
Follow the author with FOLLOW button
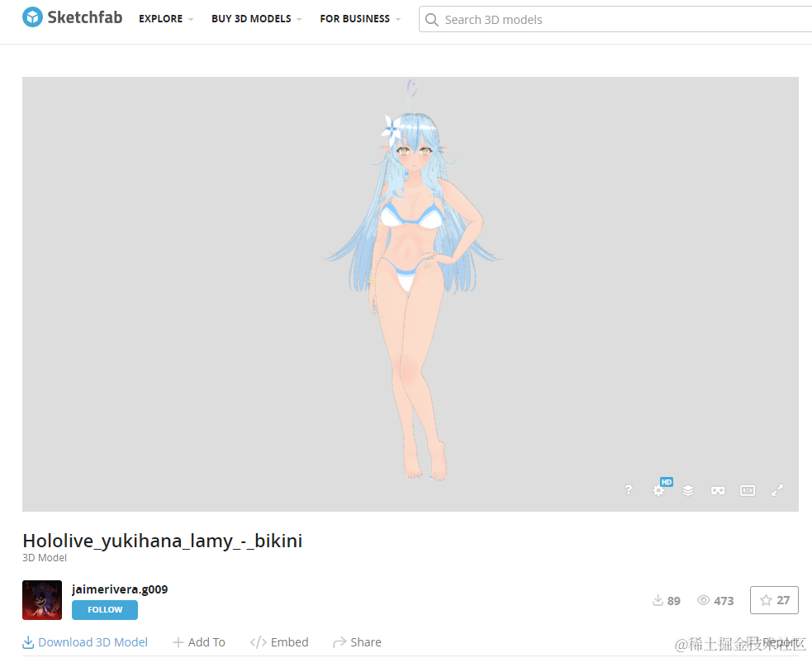105,610
